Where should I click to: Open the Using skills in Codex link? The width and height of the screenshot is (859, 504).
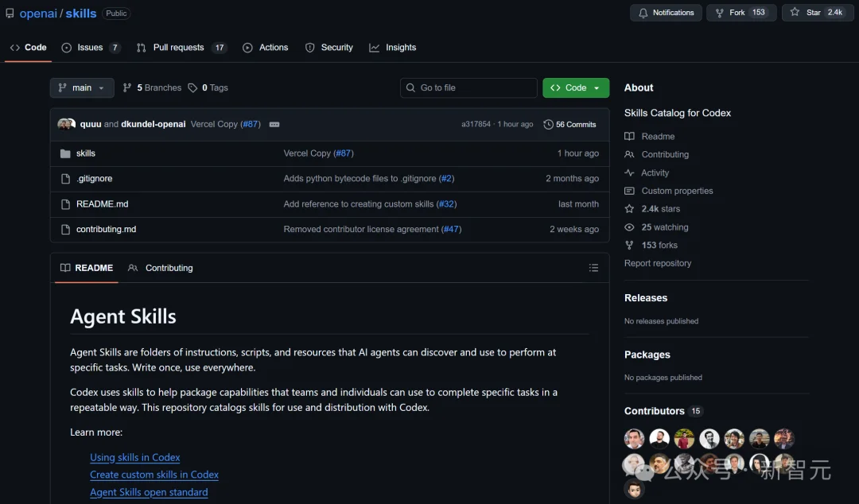coord(134,457)
